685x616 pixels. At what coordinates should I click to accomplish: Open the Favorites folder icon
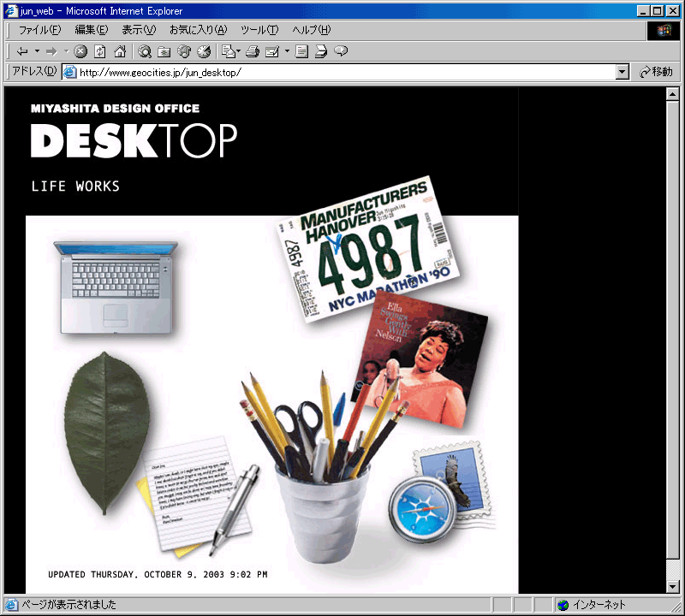164,51
